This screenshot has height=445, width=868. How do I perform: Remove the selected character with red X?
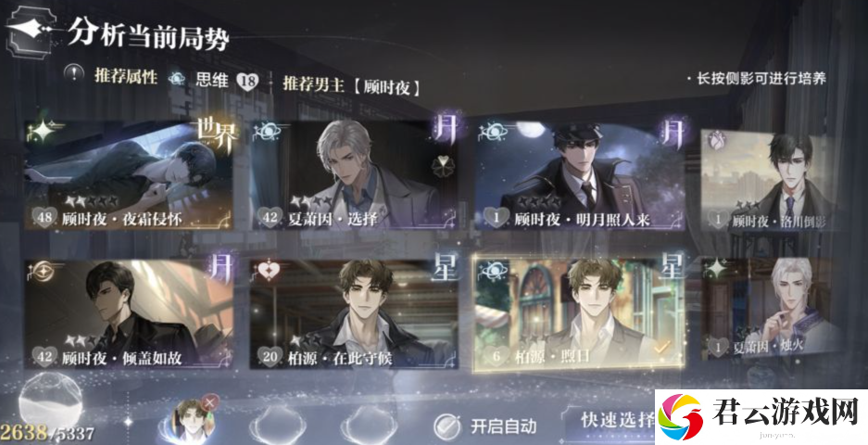coord(209,403)
